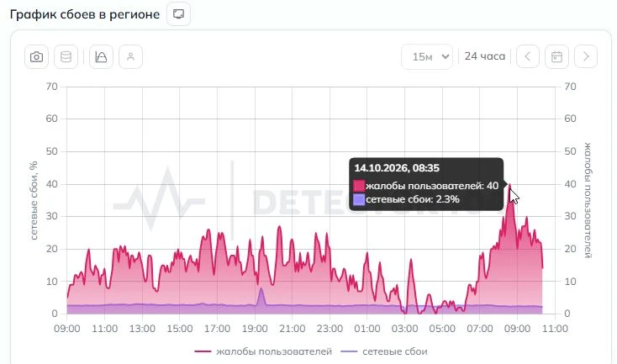Click the 13:00 x-axis label
The width and height of the screenshot is (617, 364).
click(x=142, y=329)
